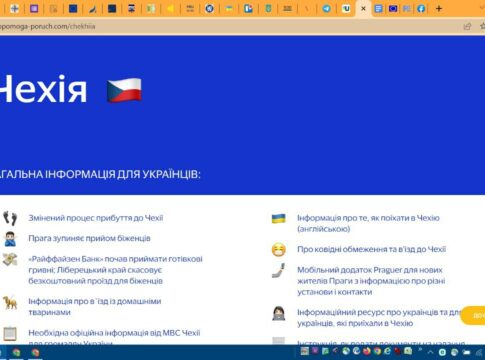Click the money emoji beside Райффайзен Банк
The width and height of the screenshot is (485, 360).
coord(10,260)
